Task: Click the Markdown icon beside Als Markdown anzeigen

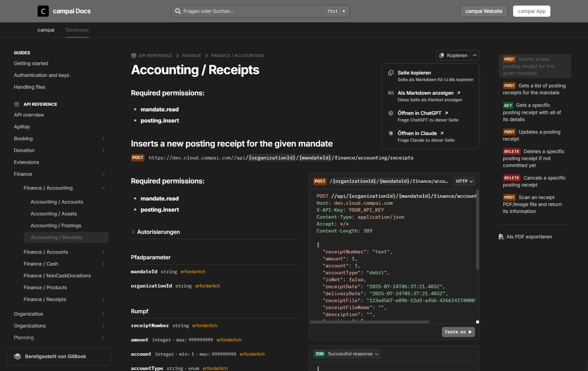Action: (391, 93)
